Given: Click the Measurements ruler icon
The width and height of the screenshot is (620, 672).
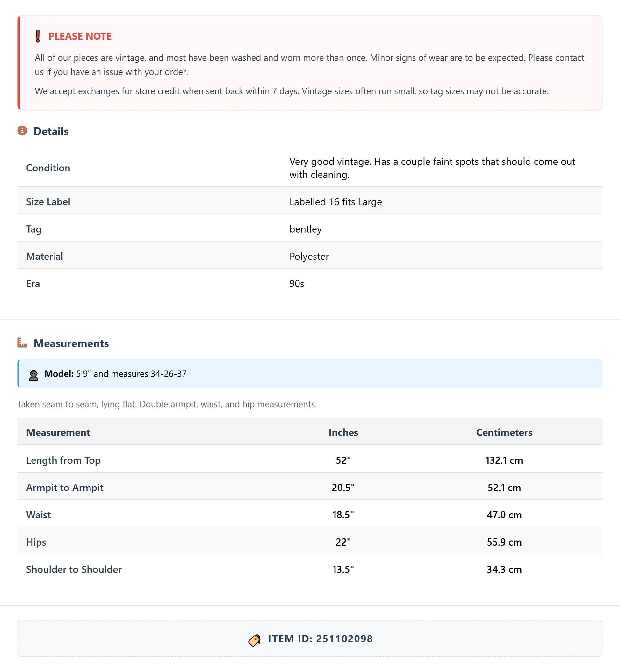Looking at the screenshot, I should tap(22, 343).
